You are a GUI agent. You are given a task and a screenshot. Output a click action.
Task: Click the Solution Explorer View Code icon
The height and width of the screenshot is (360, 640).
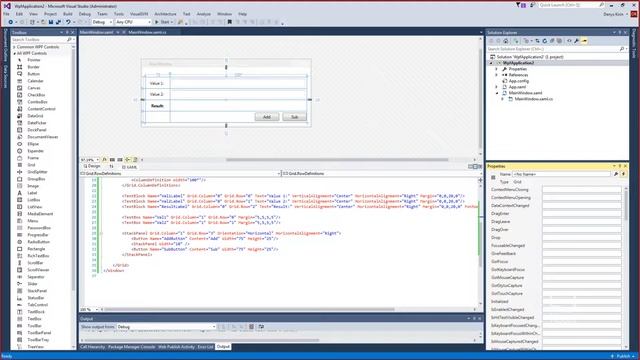click(569, 41)
